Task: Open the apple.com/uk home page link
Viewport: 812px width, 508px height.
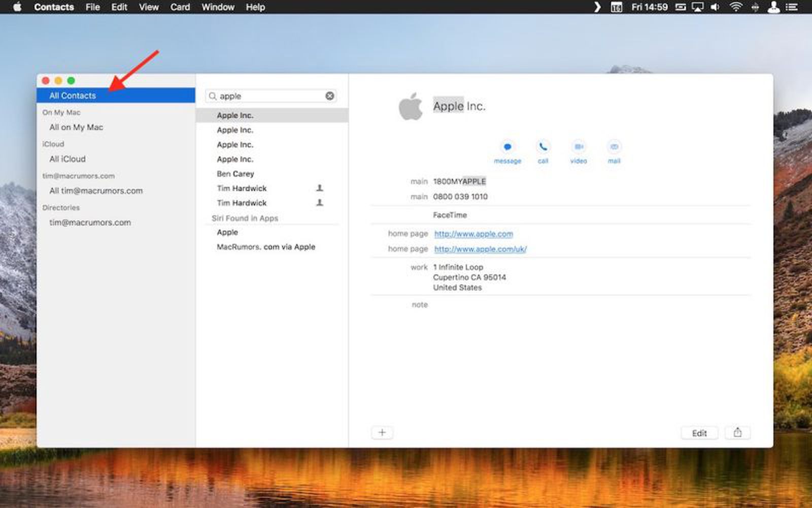Action: coord(480,249)
